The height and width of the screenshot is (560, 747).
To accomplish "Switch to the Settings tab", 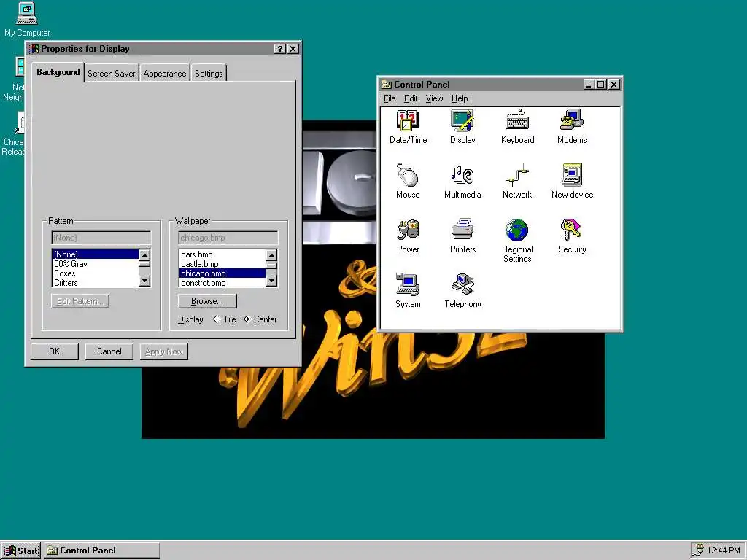I will [209, 74].
